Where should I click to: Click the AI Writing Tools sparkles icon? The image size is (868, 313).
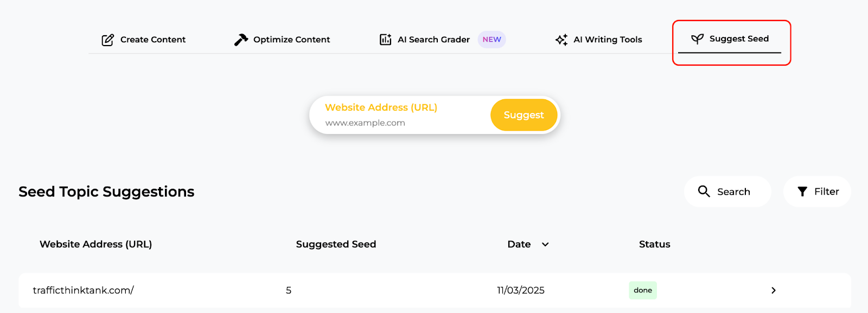point(561,39)
